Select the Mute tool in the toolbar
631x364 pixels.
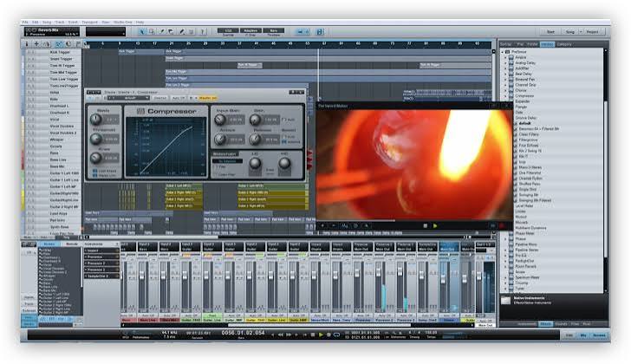(x=192, y=31)
